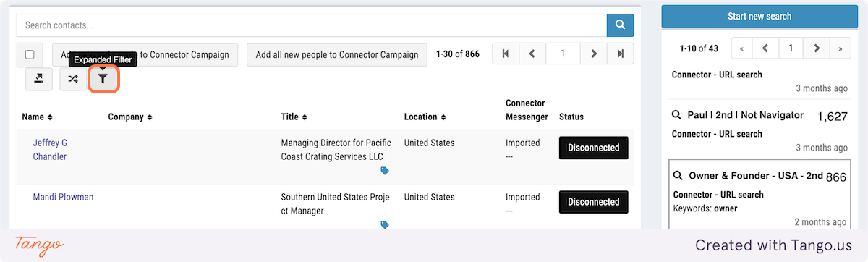The width and height of the screenshot is (868, 262).
Task: Click 1-30 of 866 contacts count
Action: [x=458, y=54]
